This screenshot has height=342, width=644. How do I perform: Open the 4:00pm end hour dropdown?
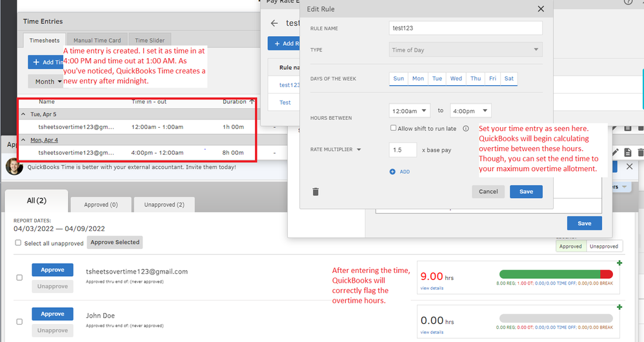pyautogui.click(x=470, y=111)
